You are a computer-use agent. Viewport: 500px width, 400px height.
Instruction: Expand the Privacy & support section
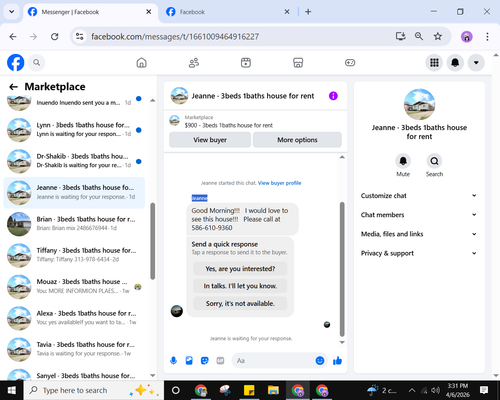(x=419, y=253)
